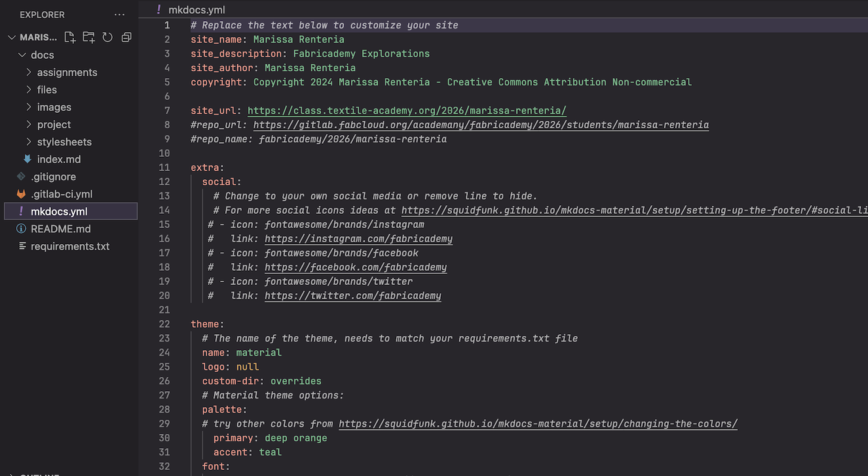Collapse all folders in Explorer

coord(126,37)
